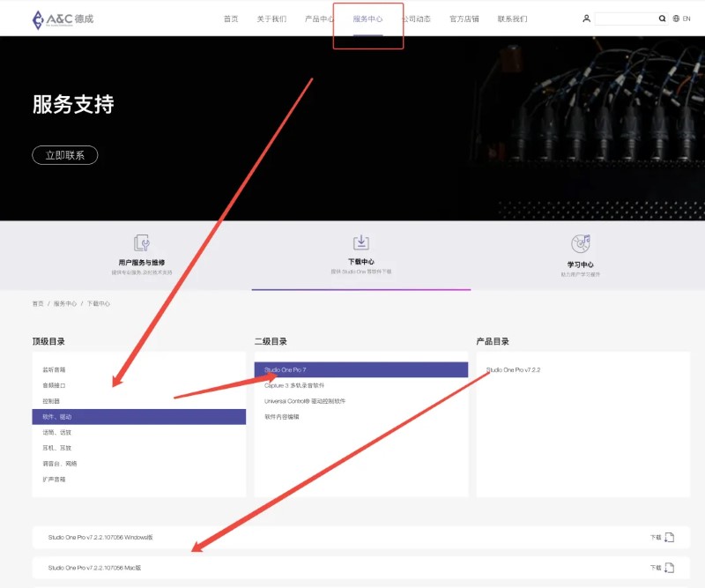Select 调音台、网络 in the top-level list

coord(139,464)
